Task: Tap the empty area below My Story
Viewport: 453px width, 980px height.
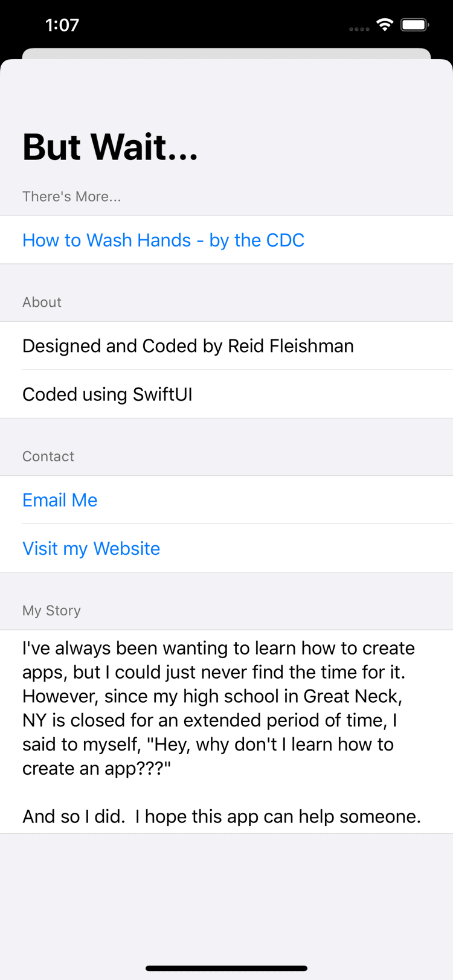Action: pos(226,894)
